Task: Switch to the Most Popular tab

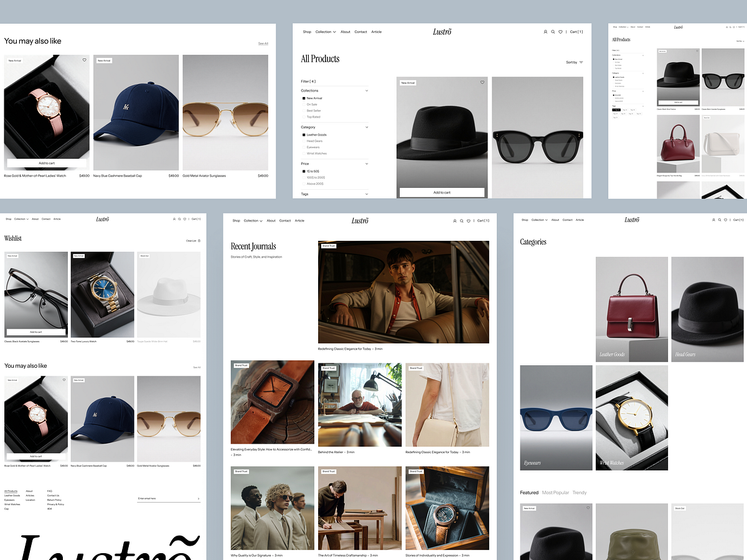Action: click(x=555, y=493)
